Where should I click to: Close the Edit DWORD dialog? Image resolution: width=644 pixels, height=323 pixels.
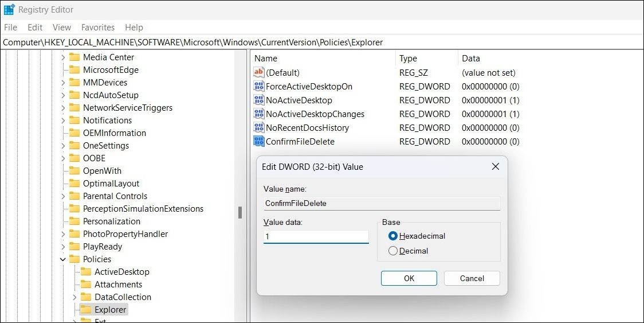496,167
